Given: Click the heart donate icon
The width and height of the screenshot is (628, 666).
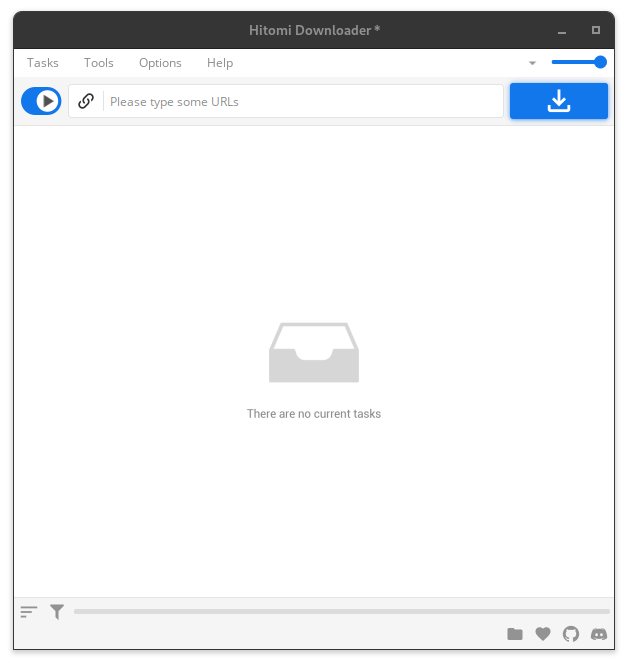Looking at the screenshot, I should 543,634.
